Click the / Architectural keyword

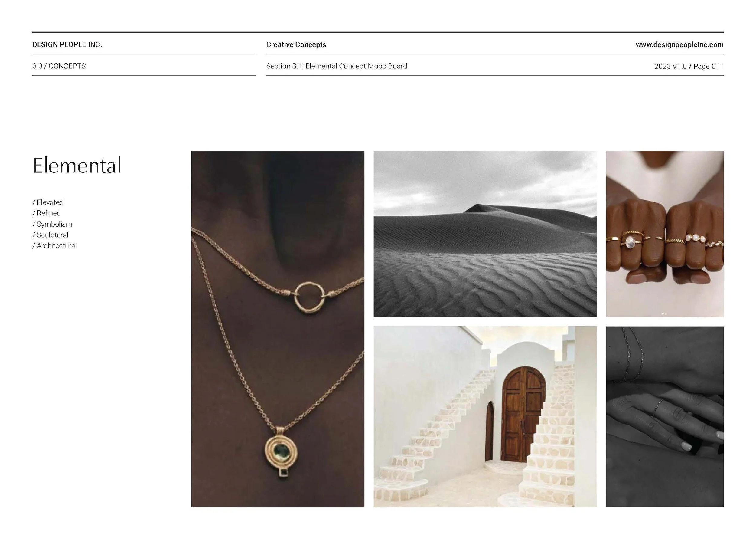point(54,245)
